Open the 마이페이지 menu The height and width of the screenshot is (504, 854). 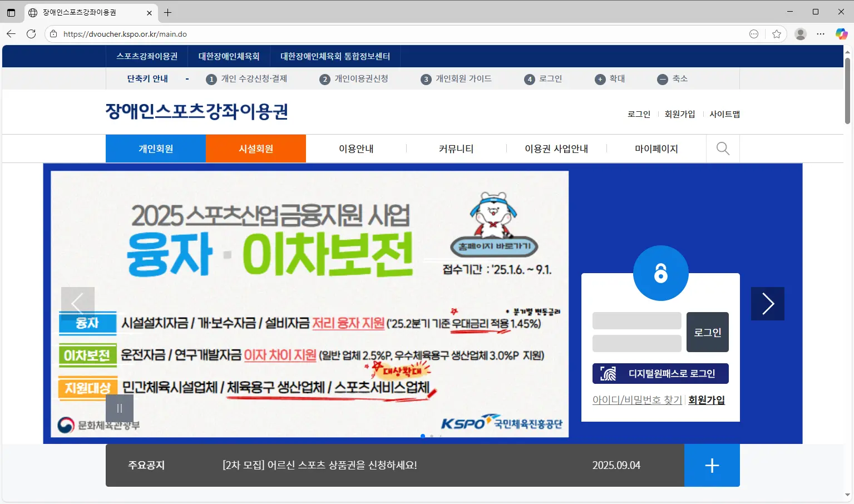point(656,149)
